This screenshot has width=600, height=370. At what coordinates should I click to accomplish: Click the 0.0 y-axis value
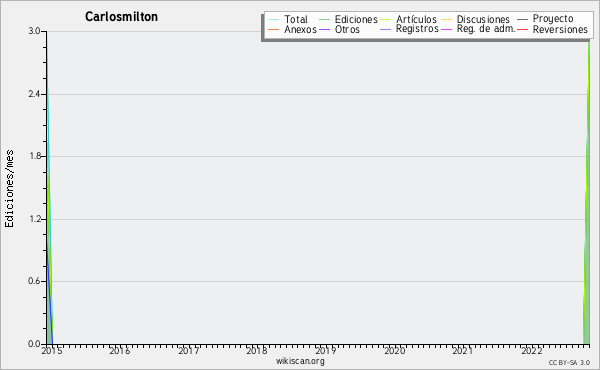34,344
